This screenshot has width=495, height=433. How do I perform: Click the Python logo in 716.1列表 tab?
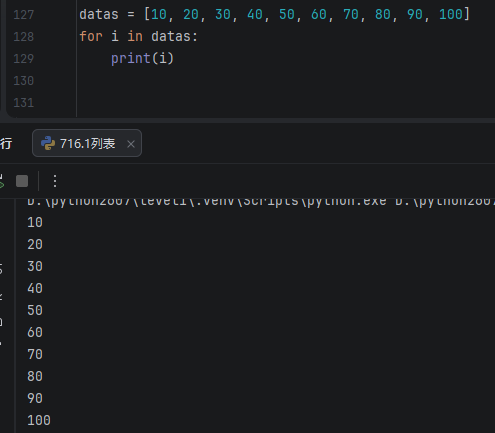click(x=48, y=143)
